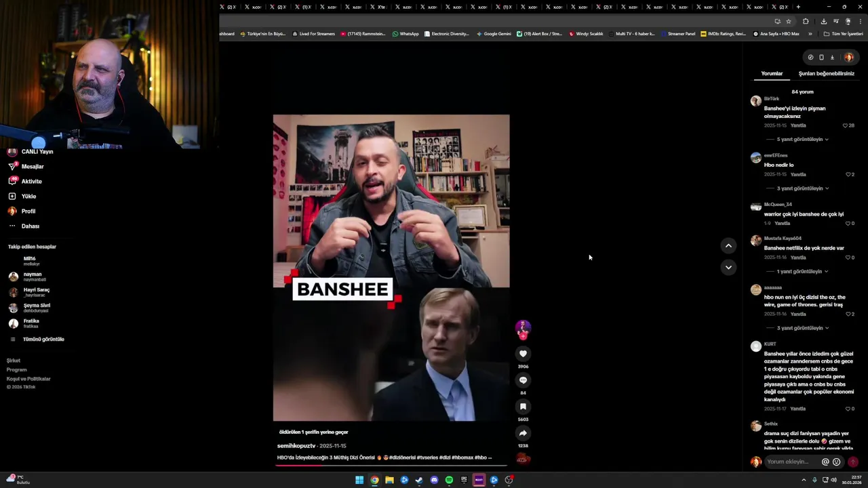Switch to 'Şunları beğenebilirsiniz' tab

click(826, 73)
